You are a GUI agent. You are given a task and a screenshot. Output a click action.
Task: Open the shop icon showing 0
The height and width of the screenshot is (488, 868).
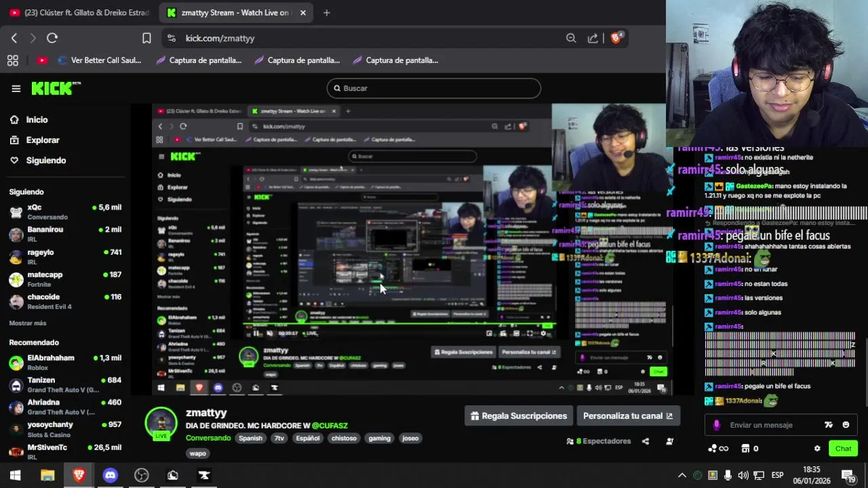[x=750, y=449]
